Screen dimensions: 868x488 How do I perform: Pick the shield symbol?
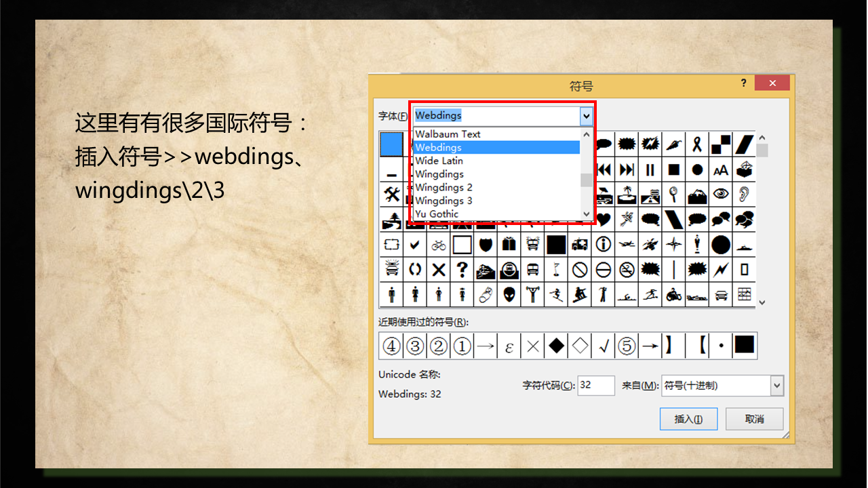[x=486, y=245]
